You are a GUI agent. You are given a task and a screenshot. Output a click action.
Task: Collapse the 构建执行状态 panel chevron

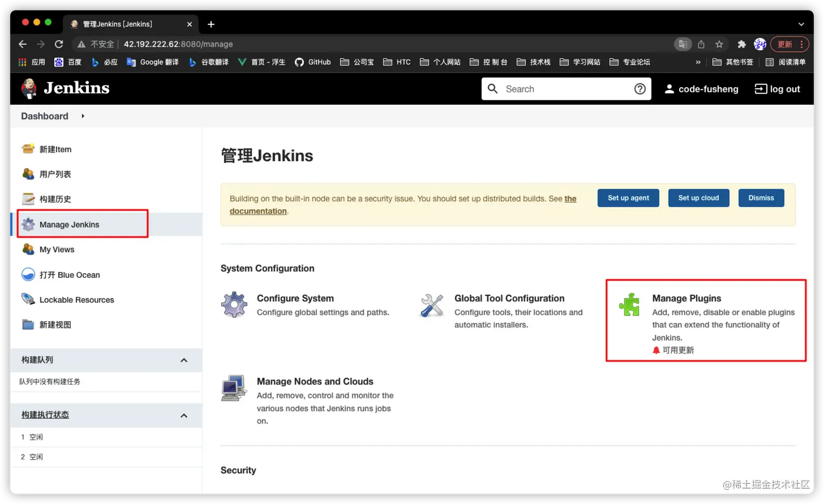click(x=184, y=416)
